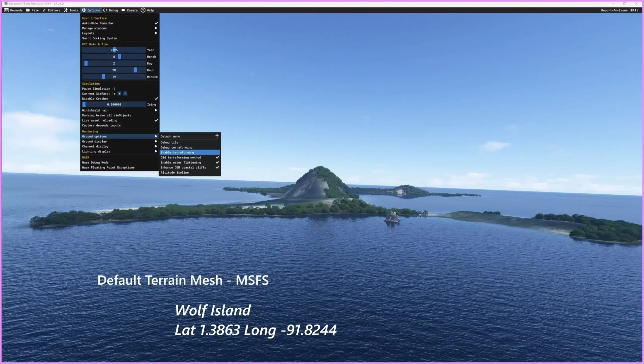Viewport: 644px width, 364px height.
Task: Click Report-An-Issue (RAI) button
Action: tap(619, 10)
